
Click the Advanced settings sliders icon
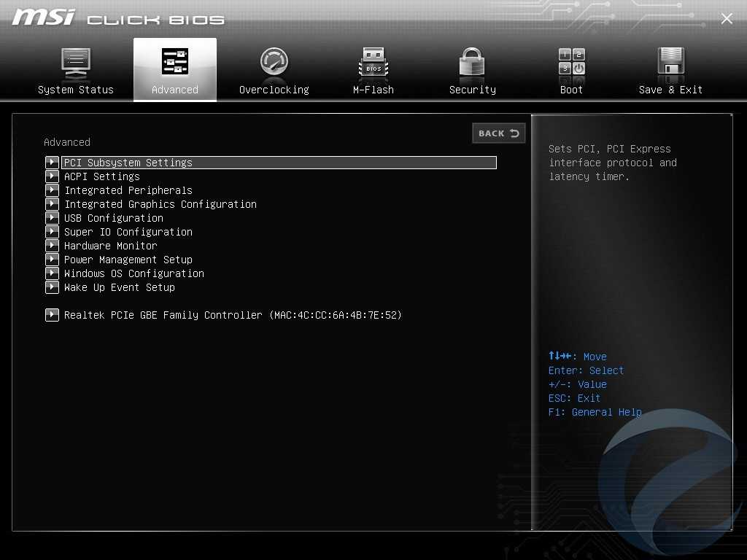coord(175,63)
